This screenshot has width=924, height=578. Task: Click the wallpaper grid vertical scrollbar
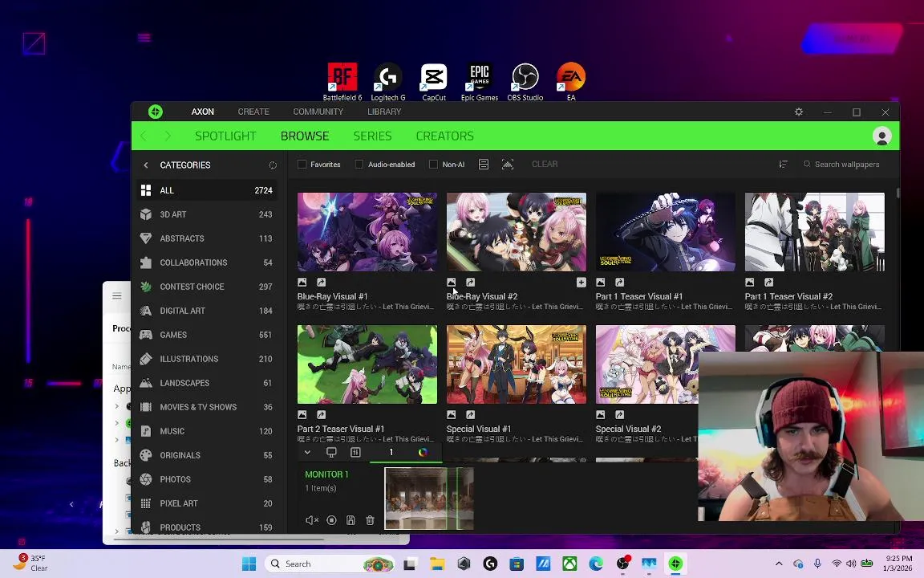(x=897, y=193)
